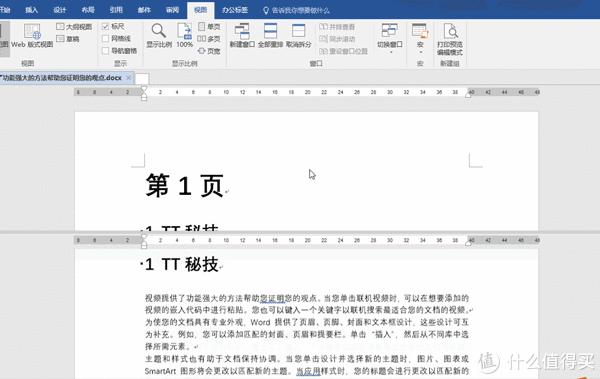Open the 设计 Design tab
The image size is (600, 379).
tap(60, 10)
